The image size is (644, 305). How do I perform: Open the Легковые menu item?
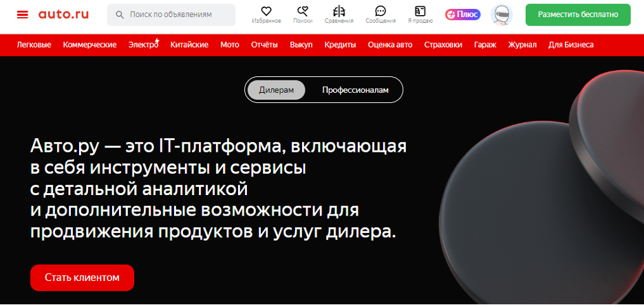coord(34,45)
